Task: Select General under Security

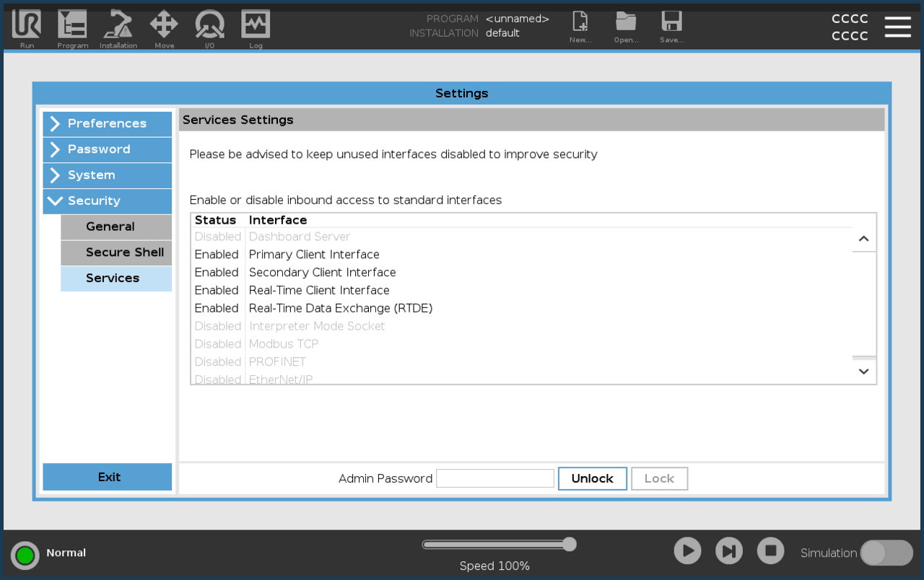Action: pyautogui.click(x=116, y=227)
